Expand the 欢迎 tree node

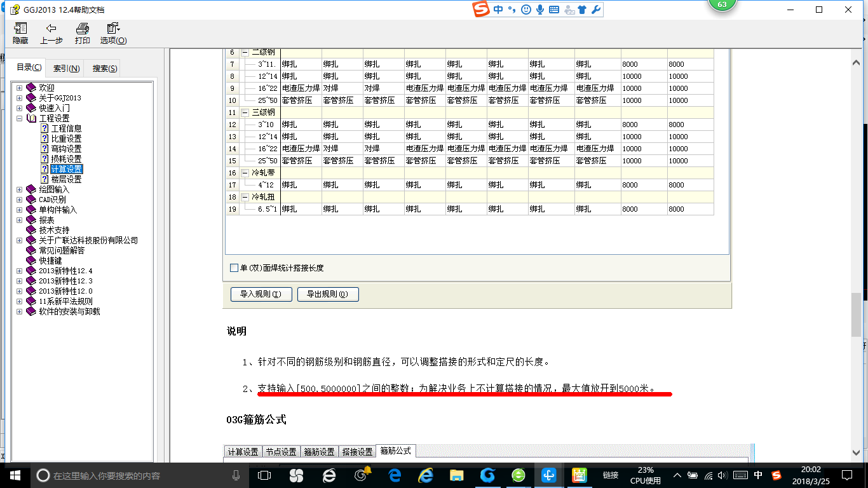coord(19,88)
